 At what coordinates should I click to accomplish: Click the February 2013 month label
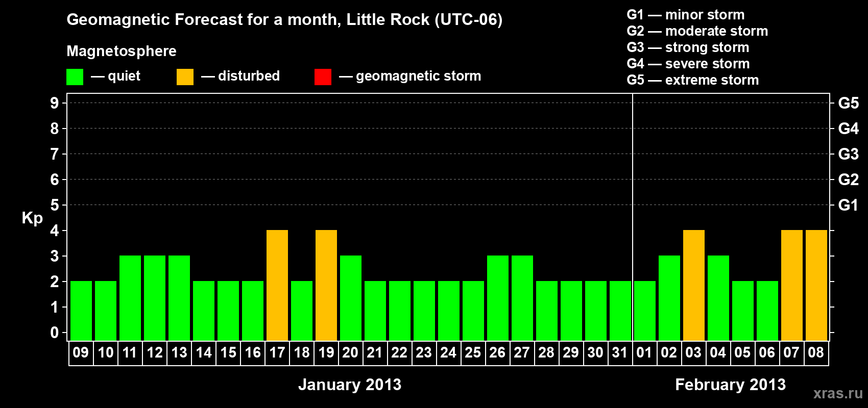(731, 385)
